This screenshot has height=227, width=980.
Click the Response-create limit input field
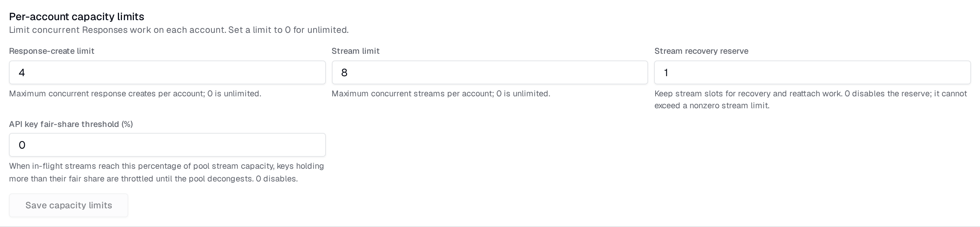167,72
